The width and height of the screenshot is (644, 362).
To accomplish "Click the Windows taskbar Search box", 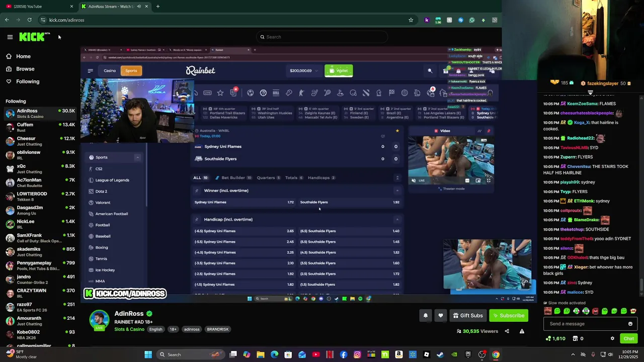I will click(x=190, y=354).
